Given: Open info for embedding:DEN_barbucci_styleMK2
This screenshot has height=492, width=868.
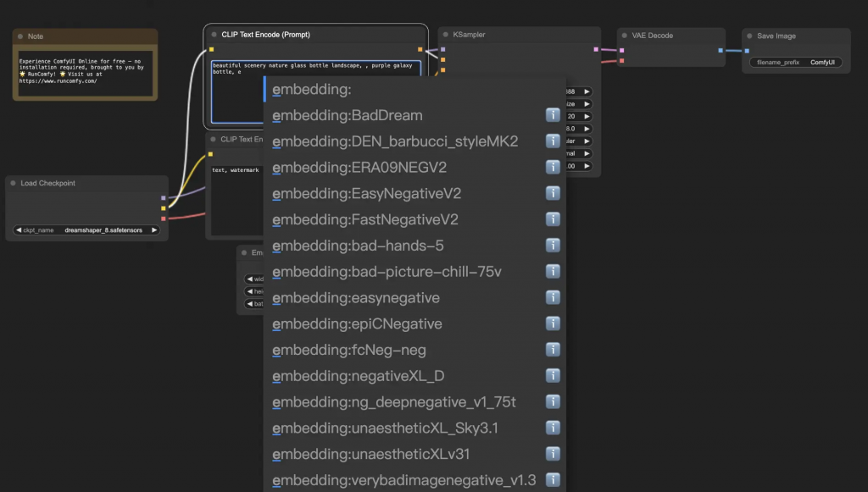Looking at the screenshot, I should [553, 141].
